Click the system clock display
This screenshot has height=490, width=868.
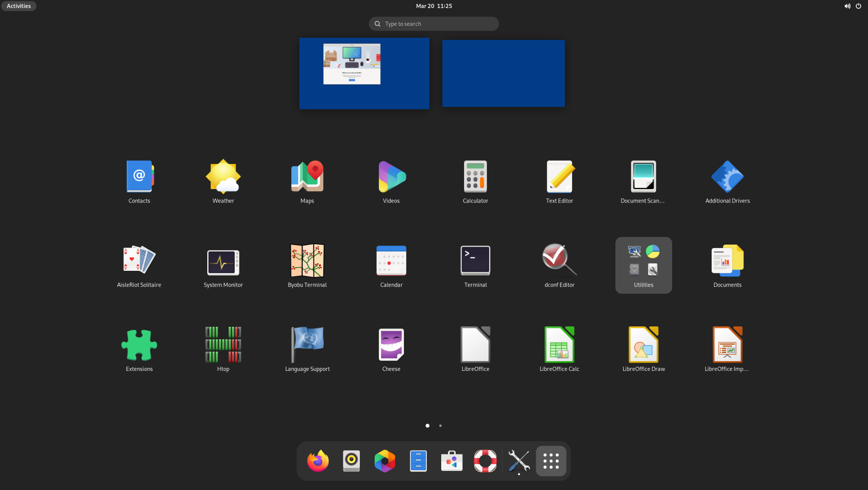[434, 6]
